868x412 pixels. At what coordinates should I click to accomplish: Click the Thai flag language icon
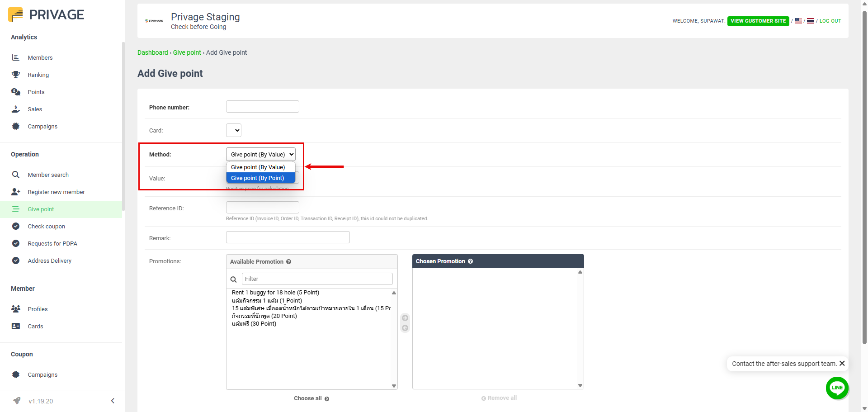(811, 21)
